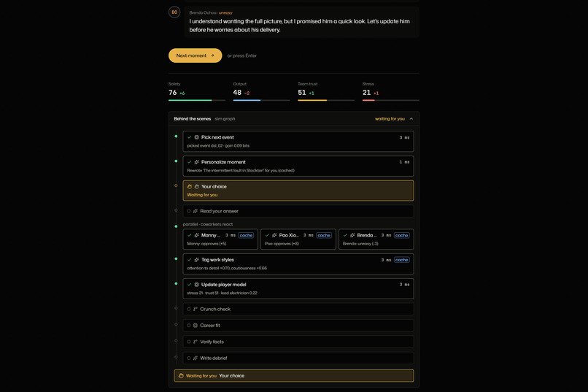Click the Team trust value 51

tap(302, 92)
